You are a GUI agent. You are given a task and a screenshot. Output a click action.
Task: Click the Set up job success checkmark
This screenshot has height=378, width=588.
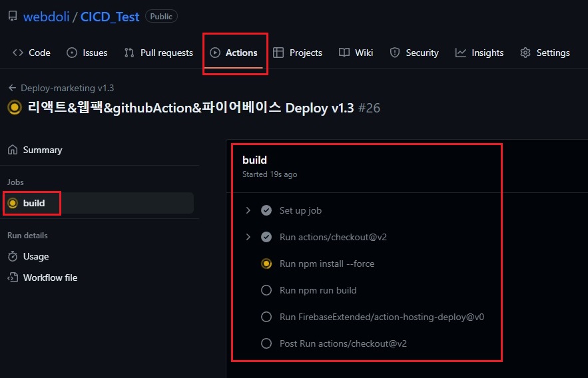click(266, 210)
